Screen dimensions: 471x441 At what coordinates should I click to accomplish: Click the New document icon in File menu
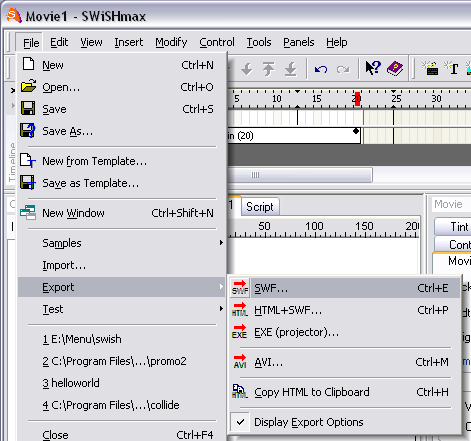(28, 64)
